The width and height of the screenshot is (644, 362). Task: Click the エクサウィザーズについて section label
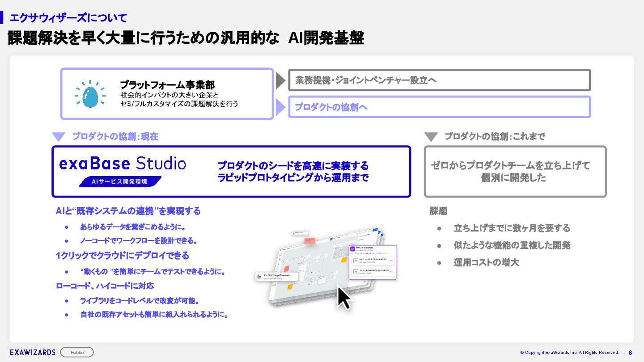(68, 18)
